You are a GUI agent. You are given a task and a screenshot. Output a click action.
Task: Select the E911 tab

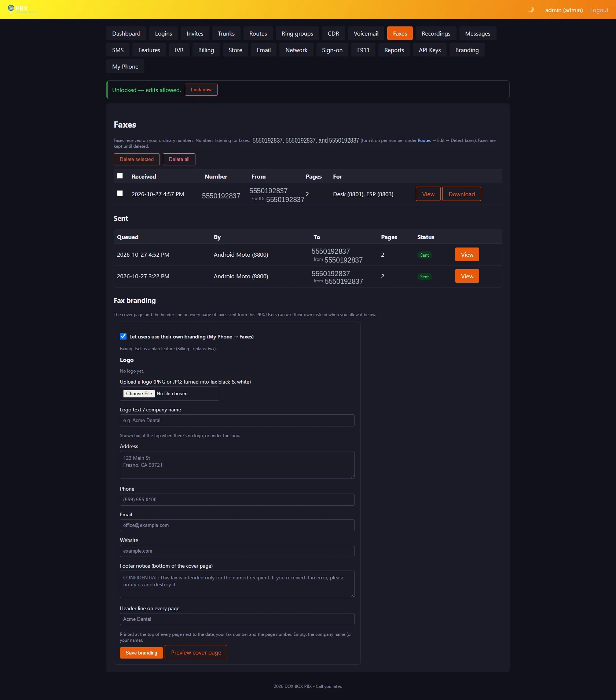(x=363, y=50)
